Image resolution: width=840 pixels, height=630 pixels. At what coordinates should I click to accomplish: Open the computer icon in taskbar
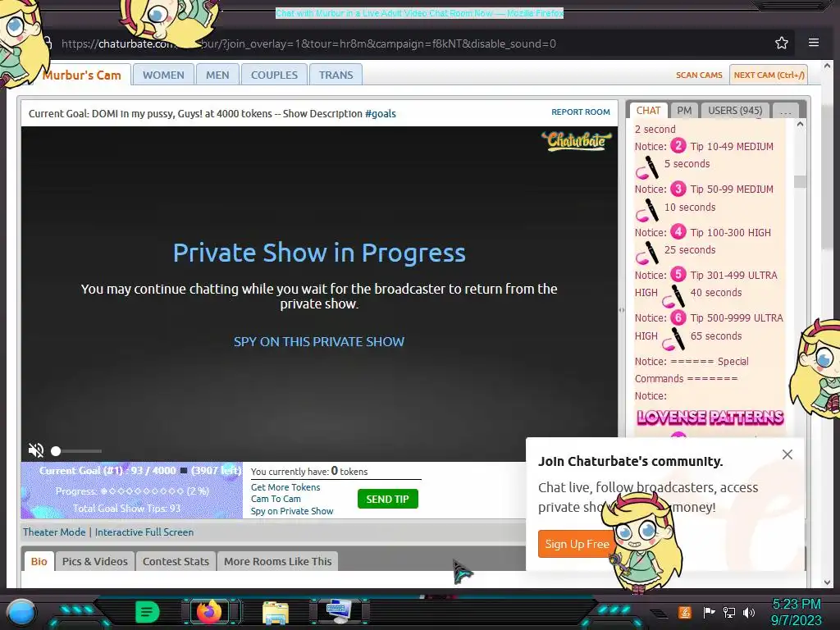(339, 612)
